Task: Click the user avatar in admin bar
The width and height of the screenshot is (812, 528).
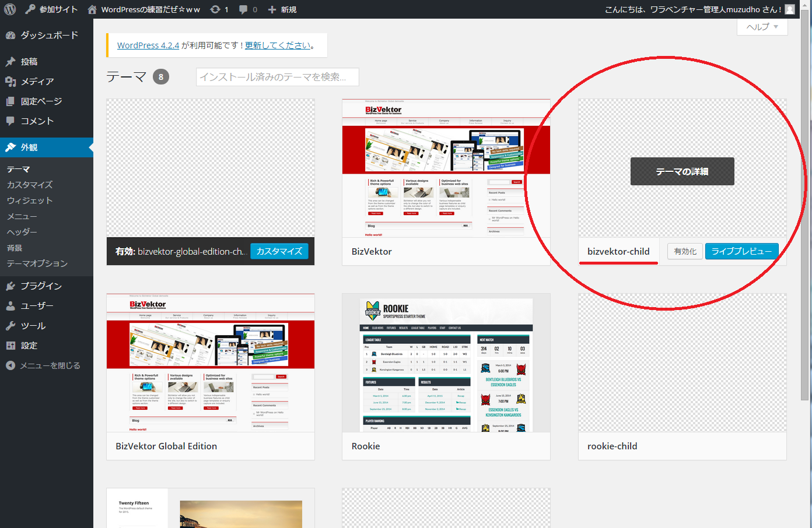Action: [x=790, y=9]
